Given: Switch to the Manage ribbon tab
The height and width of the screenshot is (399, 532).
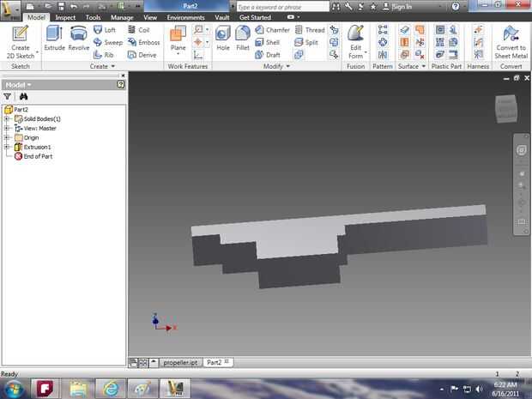Looking at the screenshot, I should [122, 17].
